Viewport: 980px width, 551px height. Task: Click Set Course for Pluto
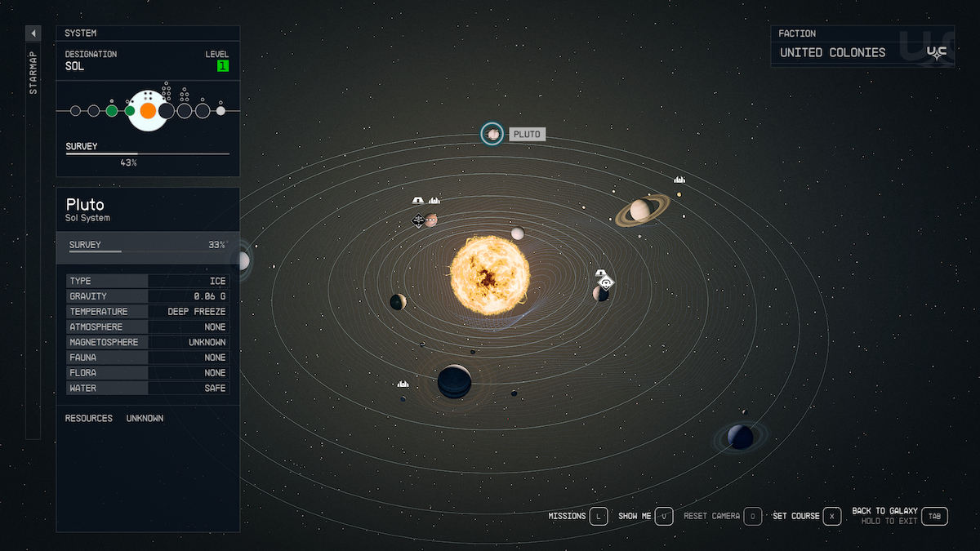tap(831, 516)
